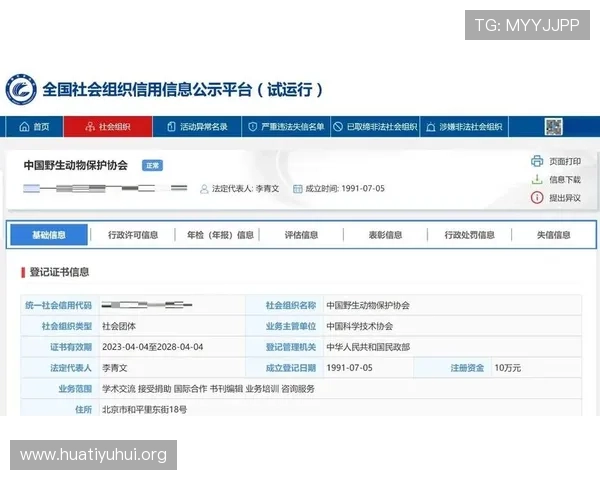Click the platform logo emblem

[21, 90]
